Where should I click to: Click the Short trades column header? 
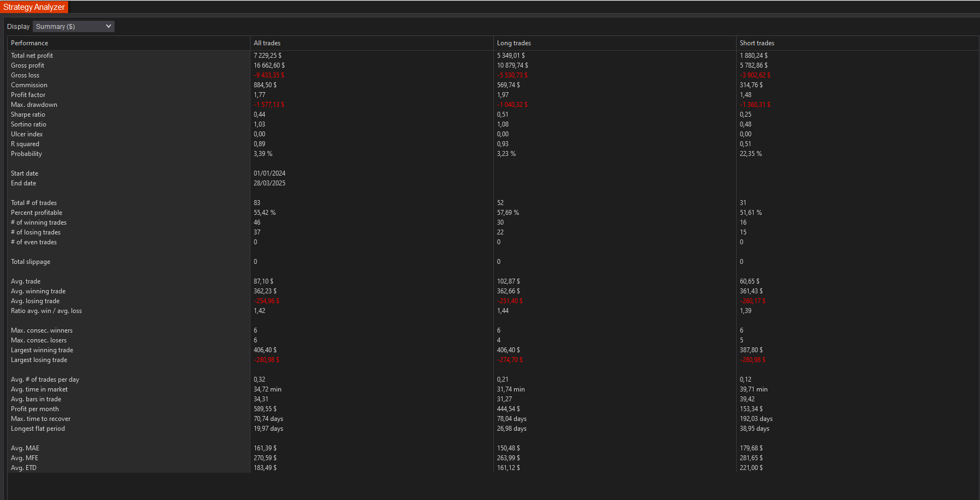point(757,43)
